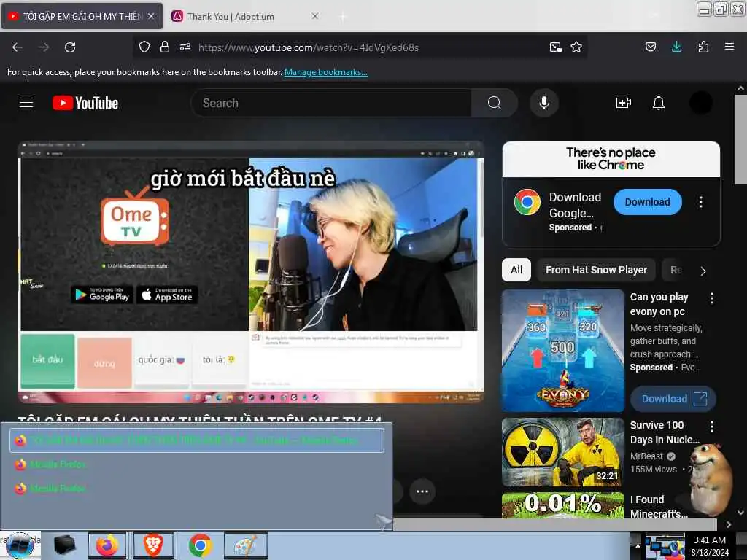
Task: Close the Thank You Adoptium tab
Action: (315, 16)
